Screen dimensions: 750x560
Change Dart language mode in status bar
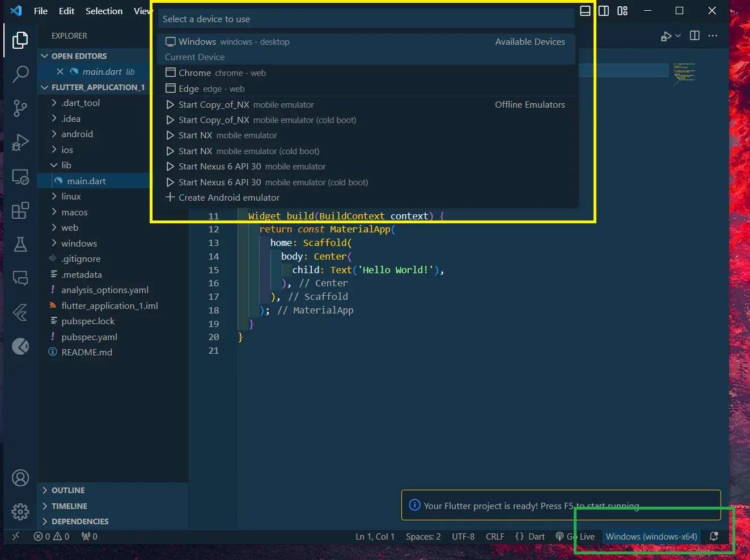coord(536,536)
